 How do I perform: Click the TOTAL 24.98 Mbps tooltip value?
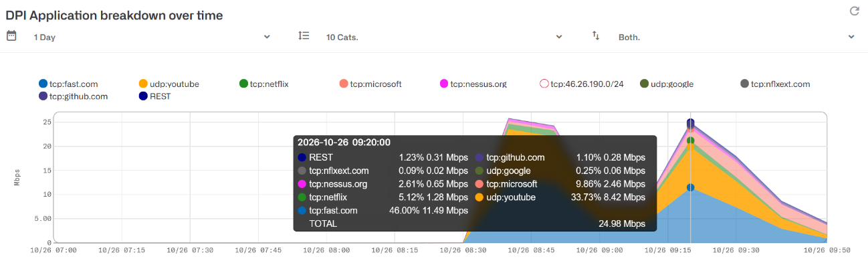pyautogui.click(x=622, y=223)
